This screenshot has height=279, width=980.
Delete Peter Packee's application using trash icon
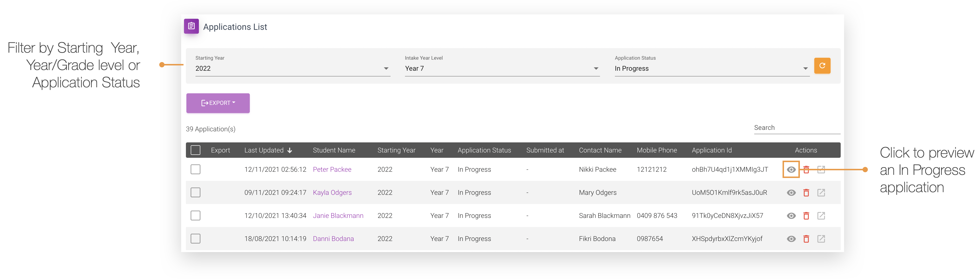[x=806, y=170]
